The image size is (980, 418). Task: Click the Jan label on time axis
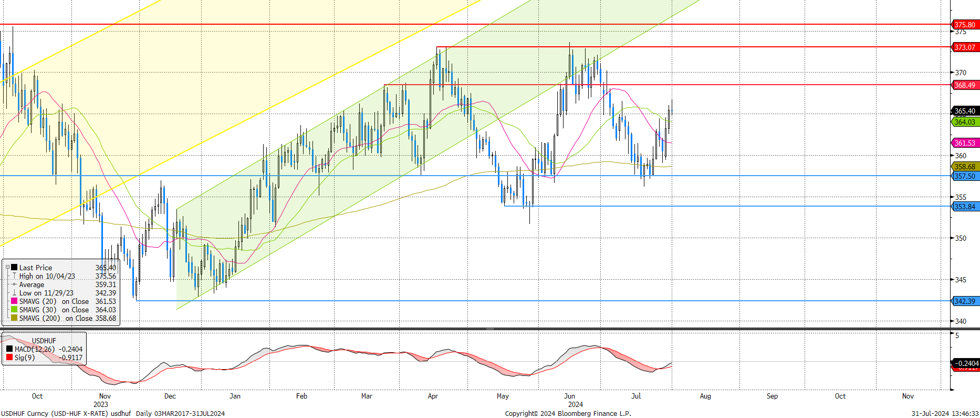click(235, 396)
